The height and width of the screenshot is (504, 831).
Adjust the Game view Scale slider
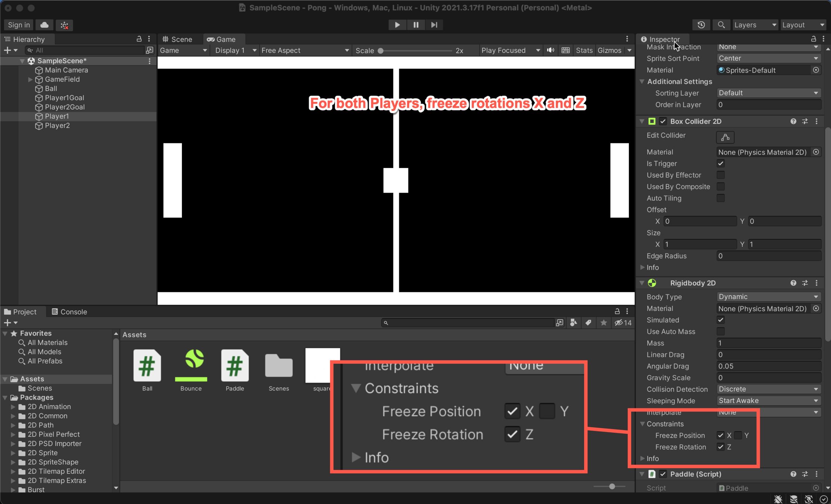click(x=381, y=51)
